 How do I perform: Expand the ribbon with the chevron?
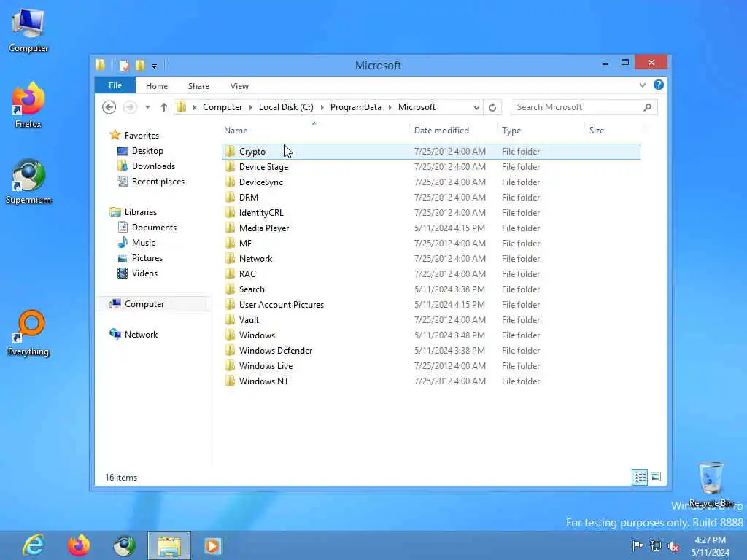[643, 85]
